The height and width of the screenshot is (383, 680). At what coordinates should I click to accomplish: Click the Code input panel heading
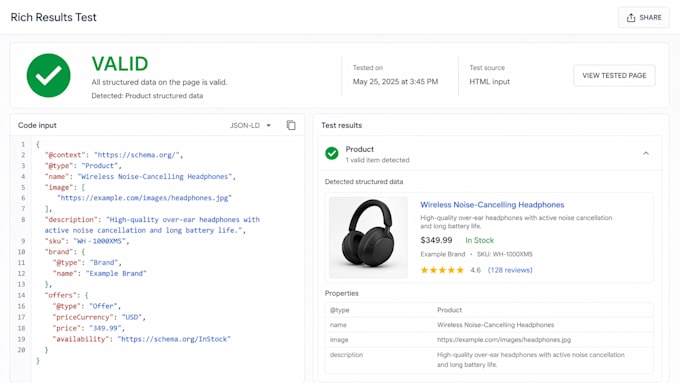(37, 125)
